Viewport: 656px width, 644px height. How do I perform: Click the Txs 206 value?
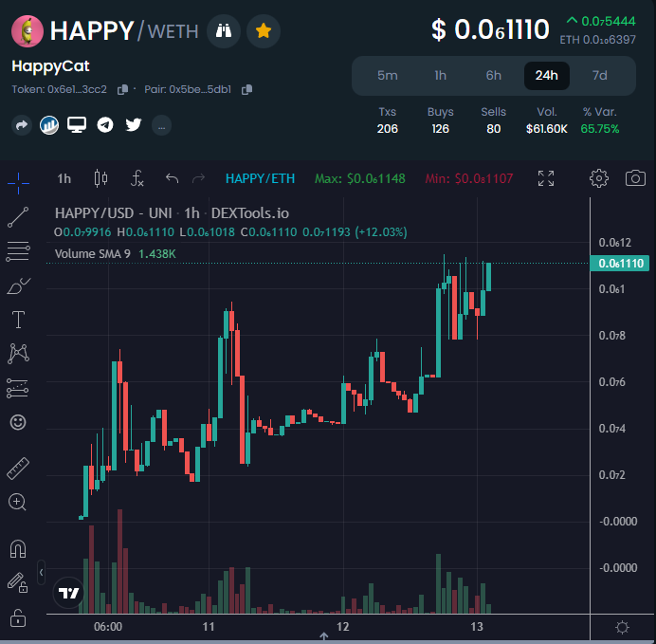[x=388, y=128]
